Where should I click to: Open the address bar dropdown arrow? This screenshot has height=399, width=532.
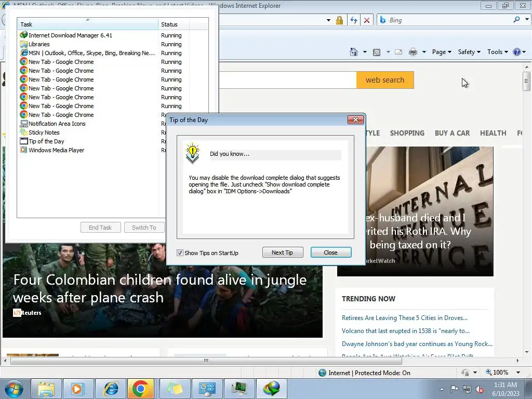click(328, 20)
